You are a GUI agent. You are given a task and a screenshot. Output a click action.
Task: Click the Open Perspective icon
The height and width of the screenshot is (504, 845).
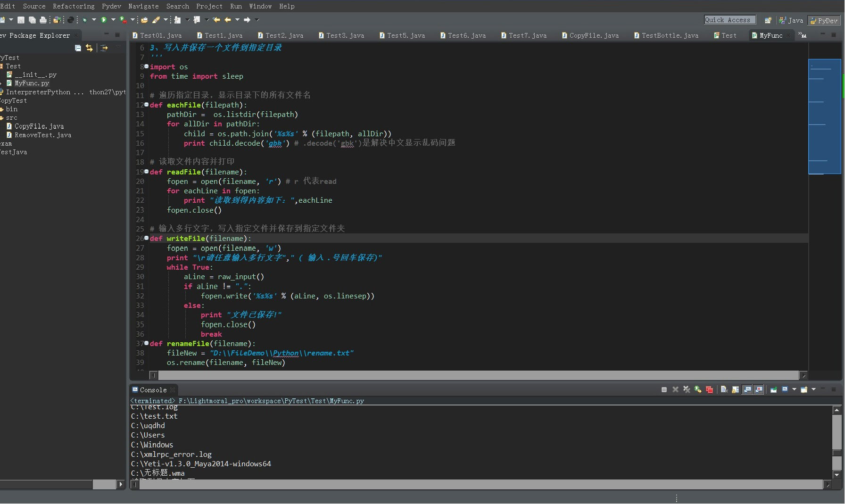click(x=768, y=20)
